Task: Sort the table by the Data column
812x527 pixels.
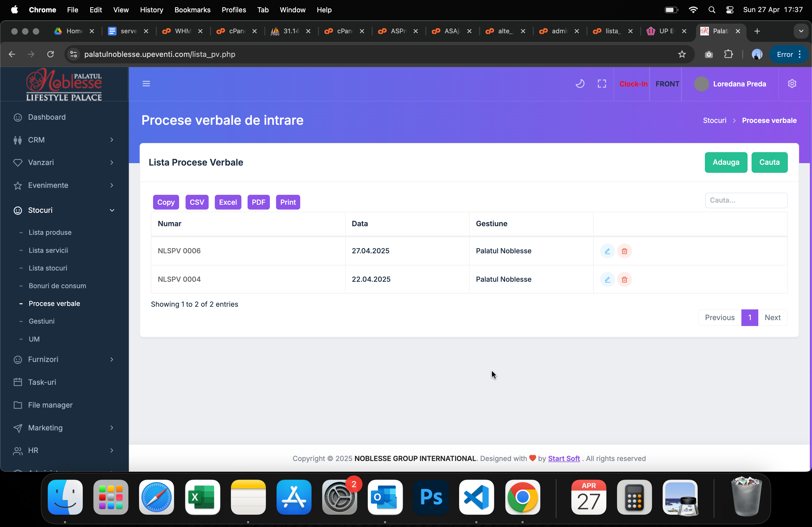Action: tap(360, 224)
